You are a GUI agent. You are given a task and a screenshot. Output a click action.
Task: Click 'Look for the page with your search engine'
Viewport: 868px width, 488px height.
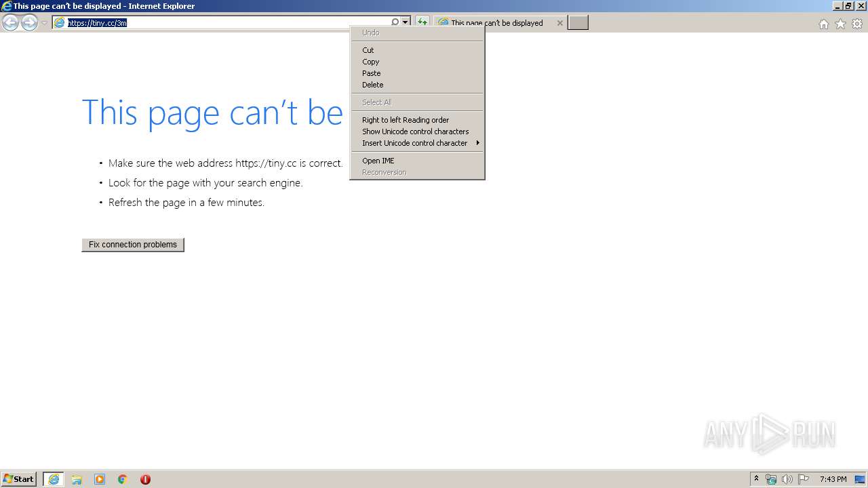coord(205,182)
